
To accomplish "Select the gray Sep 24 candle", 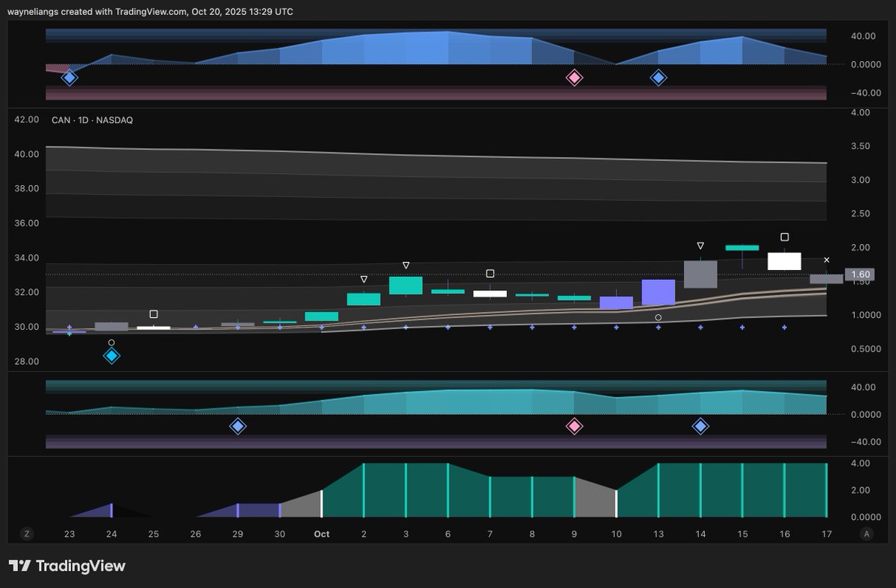I will tap(111, 326).
